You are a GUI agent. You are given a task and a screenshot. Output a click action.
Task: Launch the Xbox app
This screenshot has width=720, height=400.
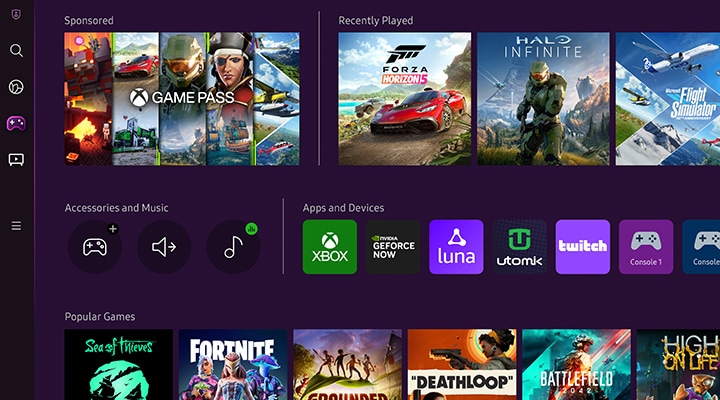point(329,247)
